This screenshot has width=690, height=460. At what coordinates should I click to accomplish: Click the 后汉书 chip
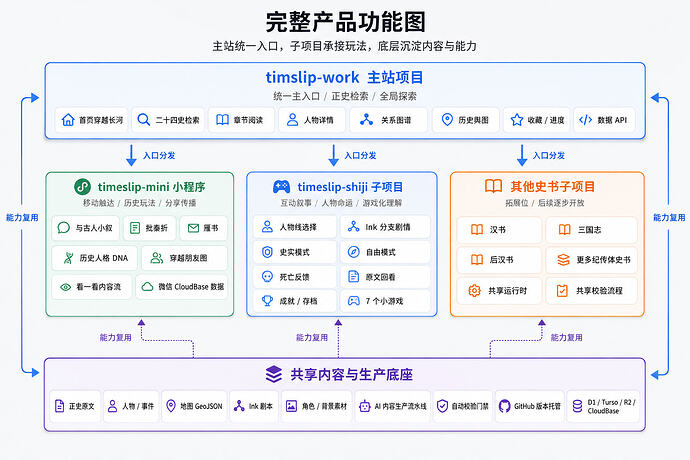(499, 260)
